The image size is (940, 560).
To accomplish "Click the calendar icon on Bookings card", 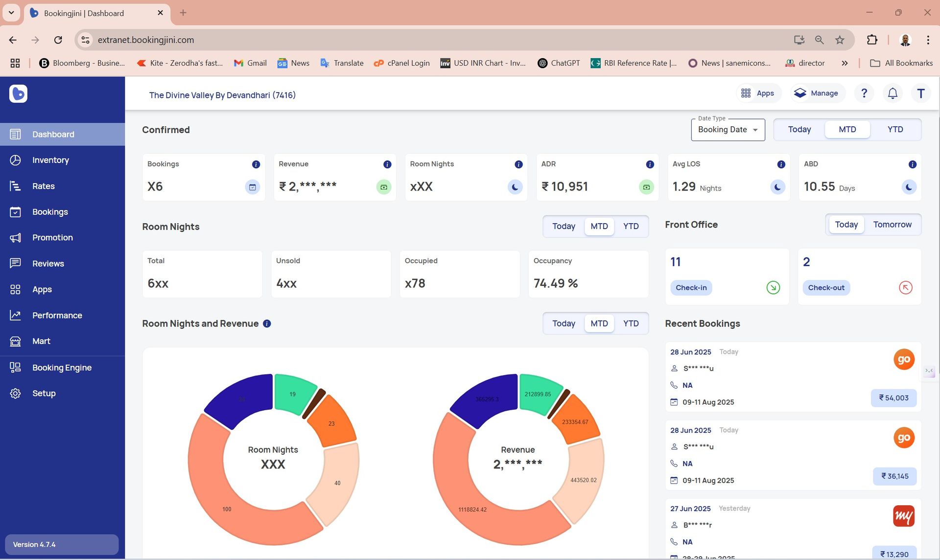I will 253,187.
